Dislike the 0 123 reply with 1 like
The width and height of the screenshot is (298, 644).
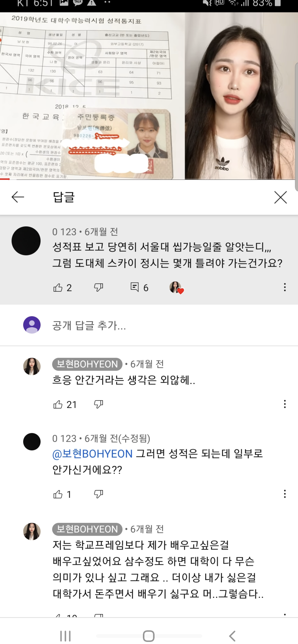point(99,494)
